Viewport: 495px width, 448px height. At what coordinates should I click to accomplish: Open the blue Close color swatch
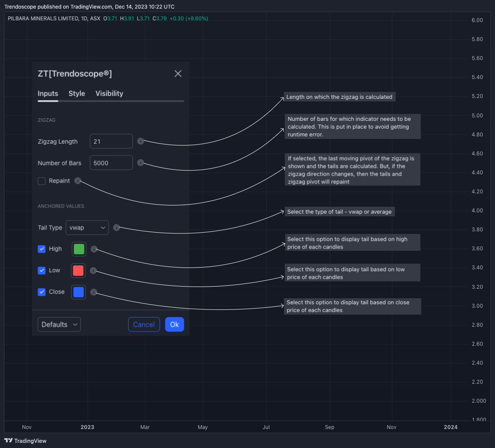point(79,292)
